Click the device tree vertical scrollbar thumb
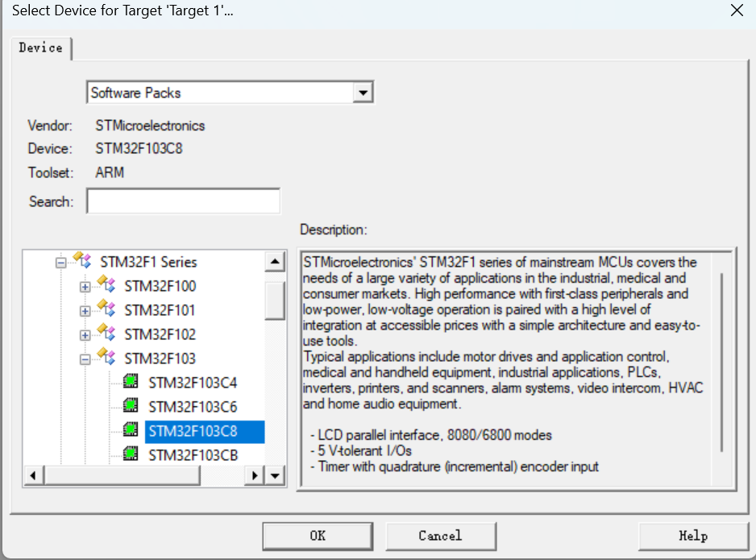The height and width of the screenshot is (560, 756). (x=275, y=301)
